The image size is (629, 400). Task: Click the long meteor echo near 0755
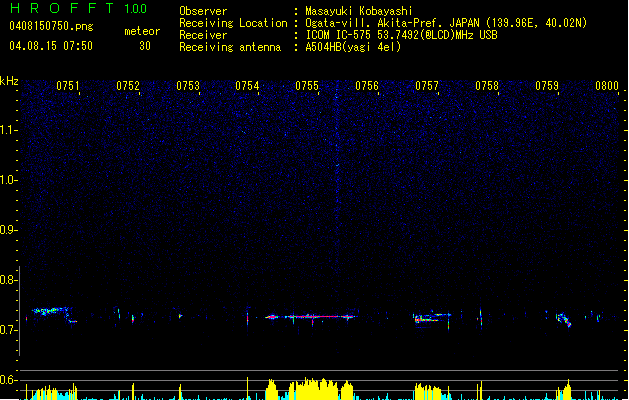310,317
